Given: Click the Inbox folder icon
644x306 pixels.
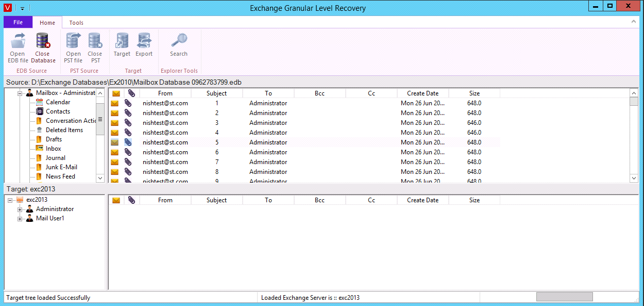Looking at the screenshot, I should (x=39, y=149).
